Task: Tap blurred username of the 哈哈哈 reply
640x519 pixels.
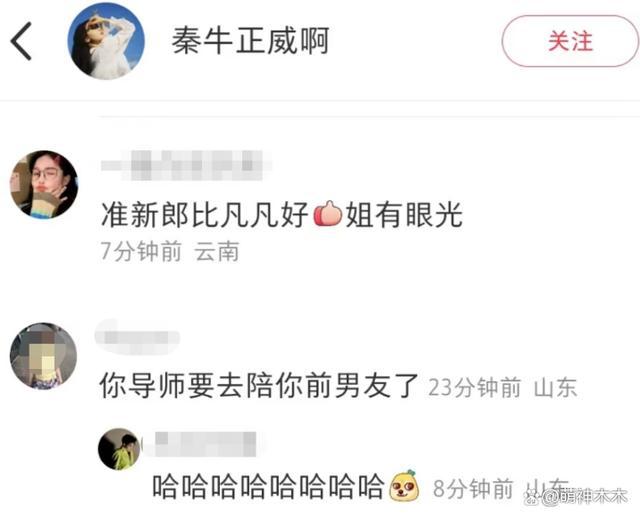Action: [x=202, y=444]
